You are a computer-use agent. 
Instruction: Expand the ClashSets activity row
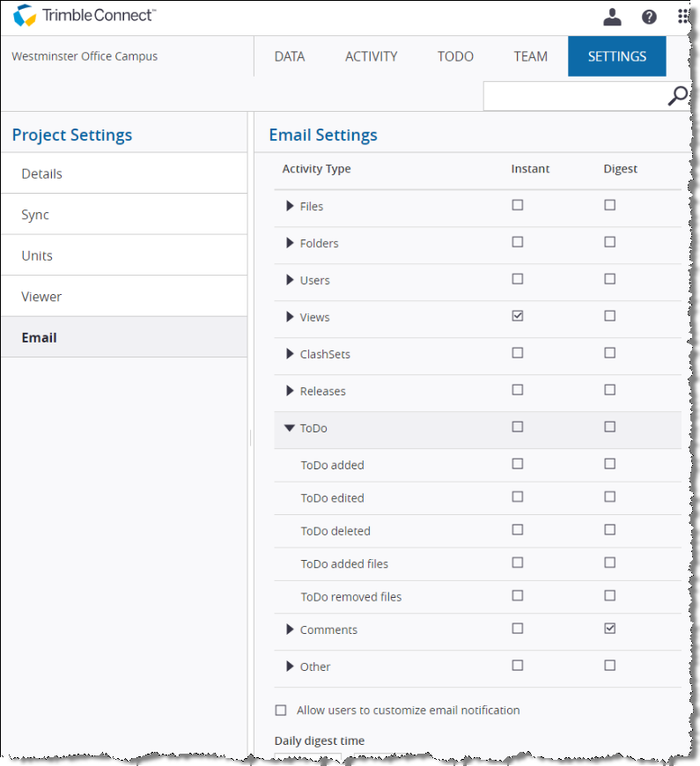click(290, 354)
